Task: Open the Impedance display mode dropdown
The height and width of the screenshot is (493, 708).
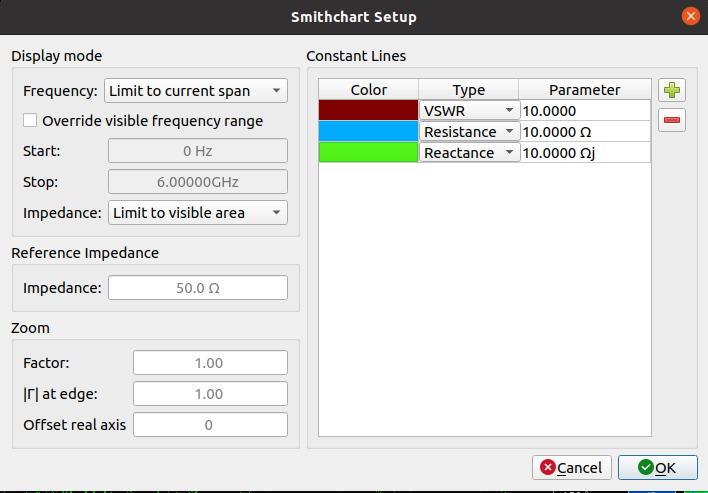Action: pyautogui.click(x=196, y=212)
